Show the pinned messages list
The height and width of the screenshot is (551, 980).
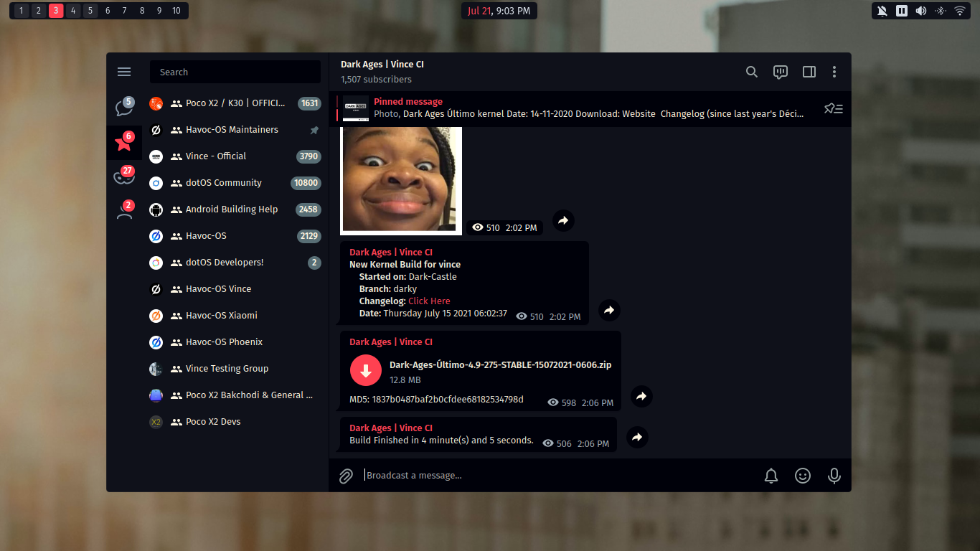[x=833, y=109]
